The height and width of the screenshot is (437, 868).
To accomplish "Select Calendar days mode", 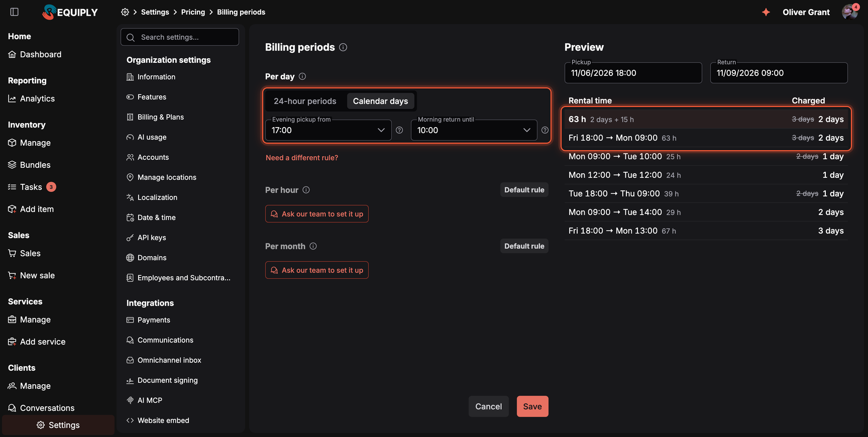I will click(380, 101).
